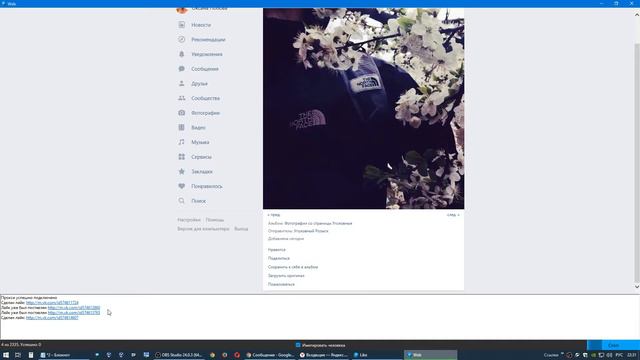The height and width of the screenshot is (360, 640).
Task: Click the Стоп button at bottom right
Action: 613,345
